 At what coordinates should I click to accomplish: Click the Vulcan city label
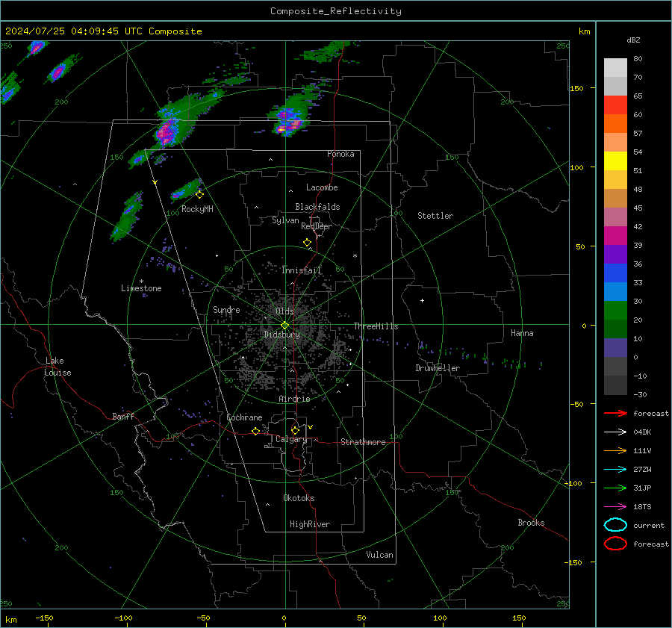[x=380, y=555]
